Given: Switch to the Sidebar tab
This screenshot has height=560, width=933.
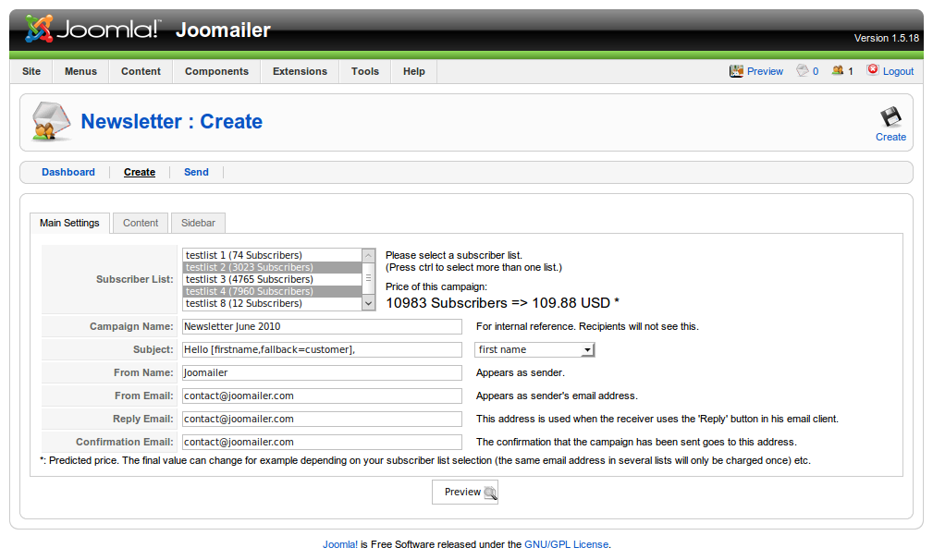Looking at the screenshot, I should tap(198, 223).
